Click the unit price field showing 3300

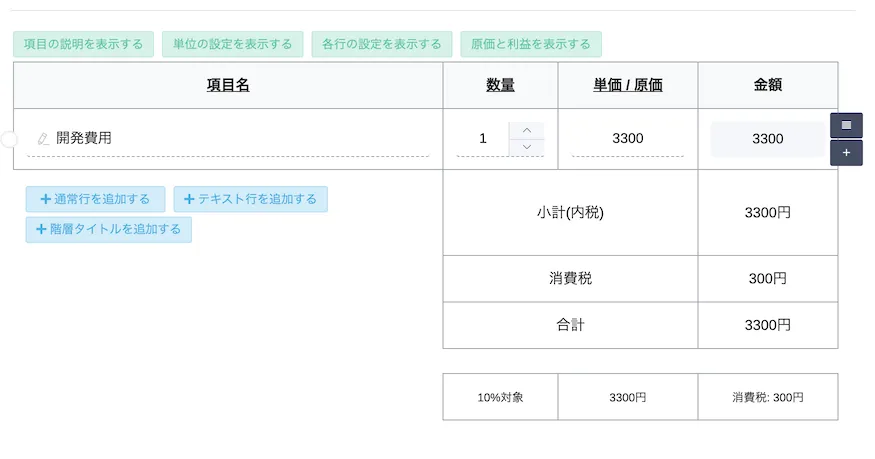coord(627,139)
